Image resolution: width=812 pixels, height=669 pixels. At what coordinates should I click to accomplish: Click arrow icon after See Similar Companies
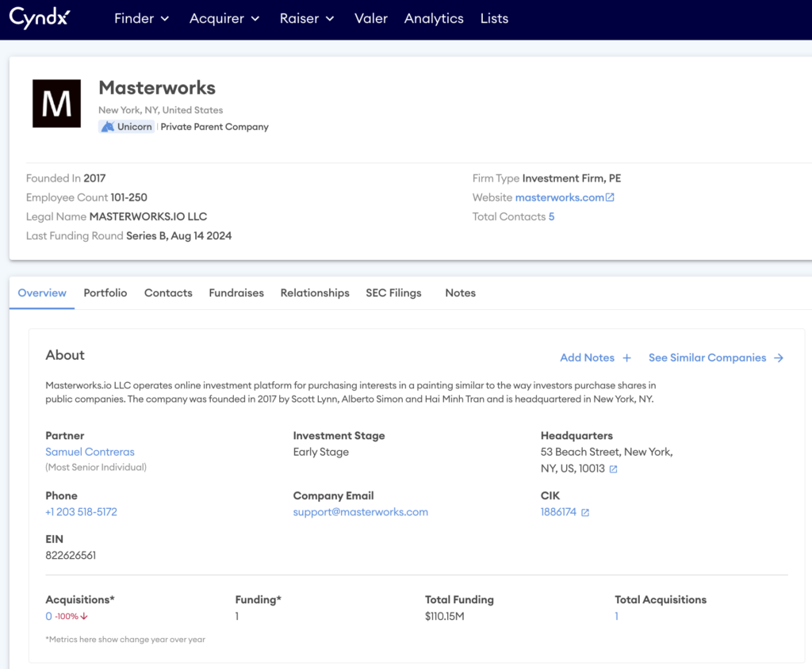779,357
